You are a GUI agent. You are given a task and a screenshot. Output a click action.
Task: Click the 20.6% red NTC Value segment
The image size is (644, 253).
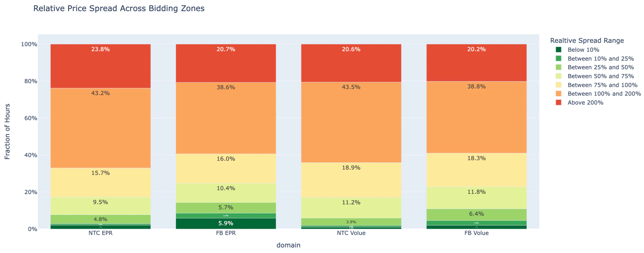coord(351,64)
